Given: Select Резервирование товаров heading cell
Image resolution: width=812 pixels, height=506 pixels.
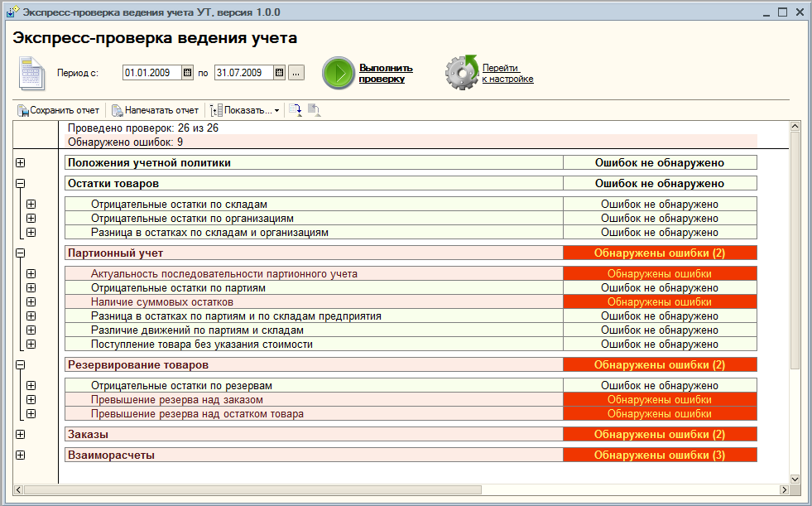Looking at the screenshot, I should click(x=314, y=364).
